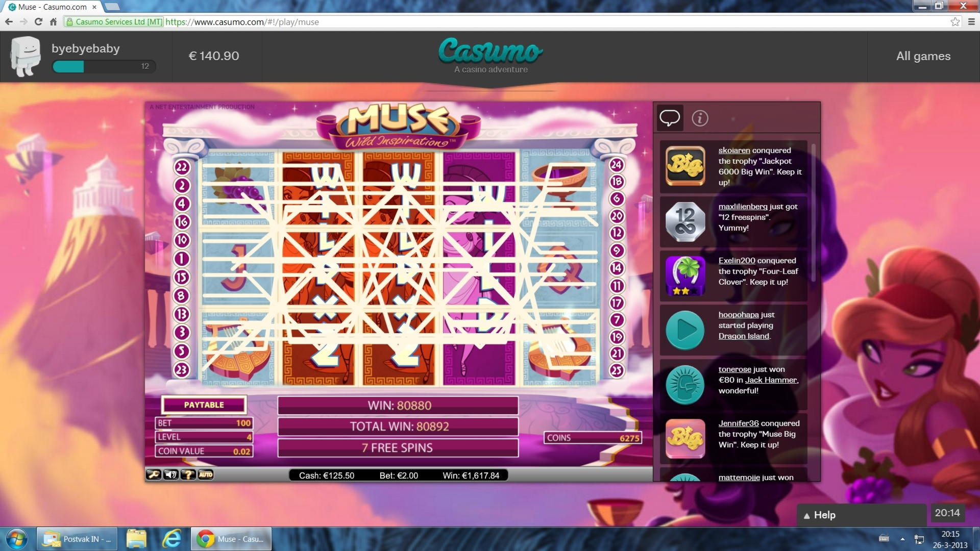
Task: Open skoiaren's profile link
Action: [x=734, y=151]
